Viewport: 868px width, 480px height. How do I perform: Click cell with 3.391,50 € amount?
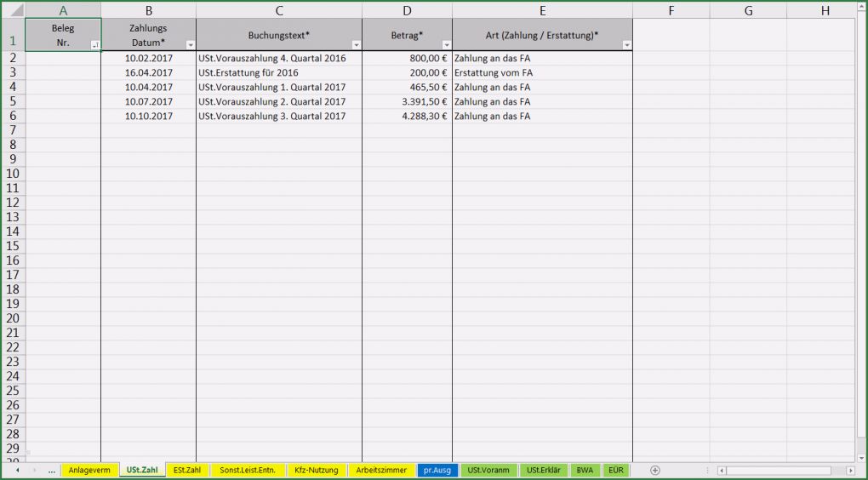407,101
